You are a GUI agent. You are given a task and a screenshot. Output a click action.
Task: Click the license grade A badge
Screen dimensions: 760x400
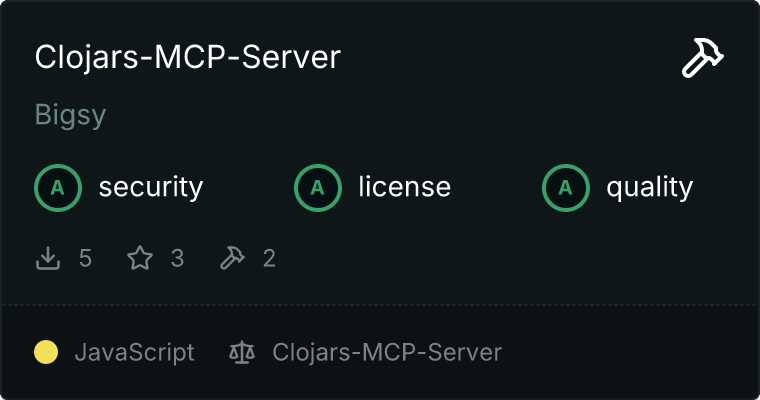[318, 188]
